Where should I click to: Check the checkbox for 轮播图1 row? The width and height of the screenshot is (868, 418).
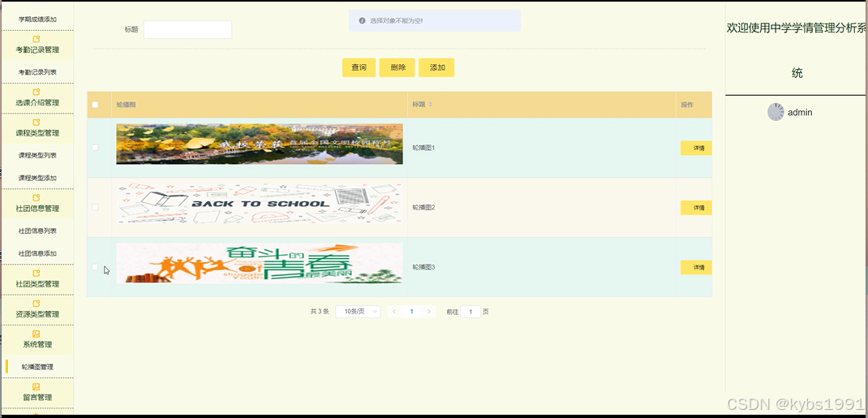coord(95,148)
